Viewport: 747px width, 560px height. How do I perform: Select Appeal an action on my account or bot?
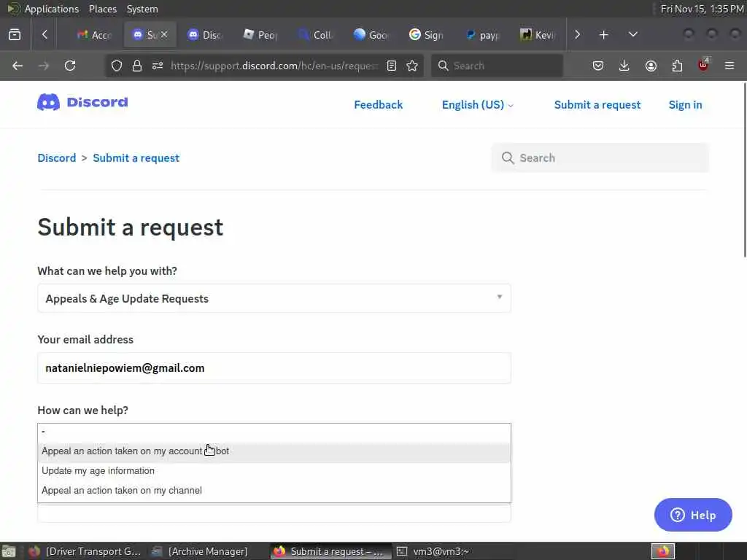(274, 451)
